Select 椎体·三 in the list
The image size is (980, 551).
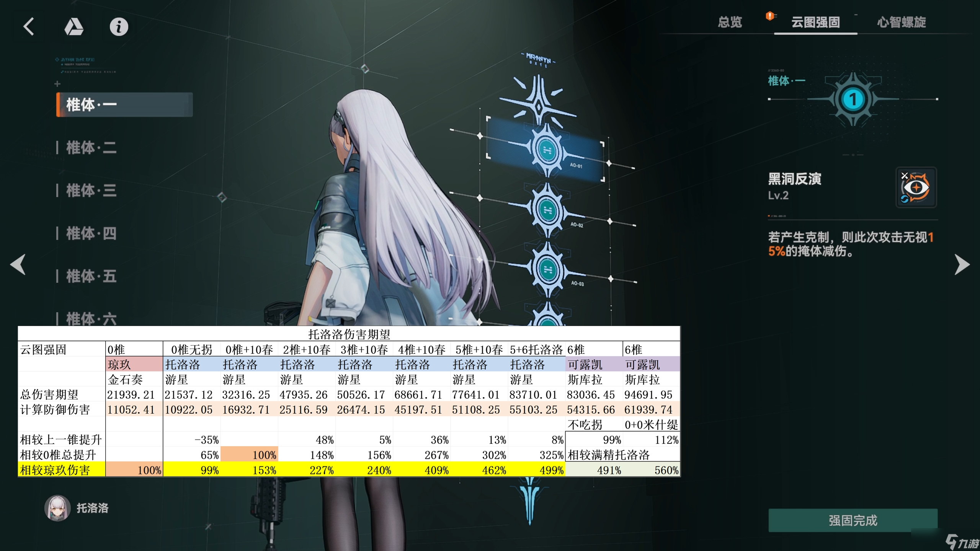(91, 190)
